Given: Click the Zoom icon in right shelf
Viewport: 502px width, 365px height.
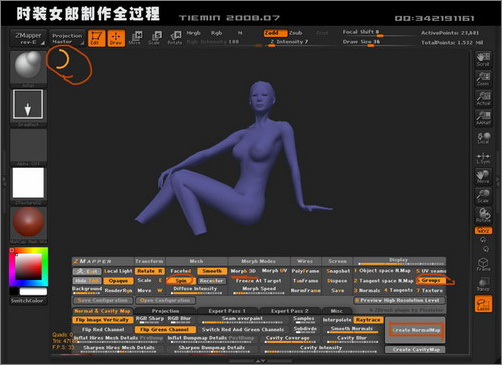Looking at the screenshot, I should click(x=483, y=79).
